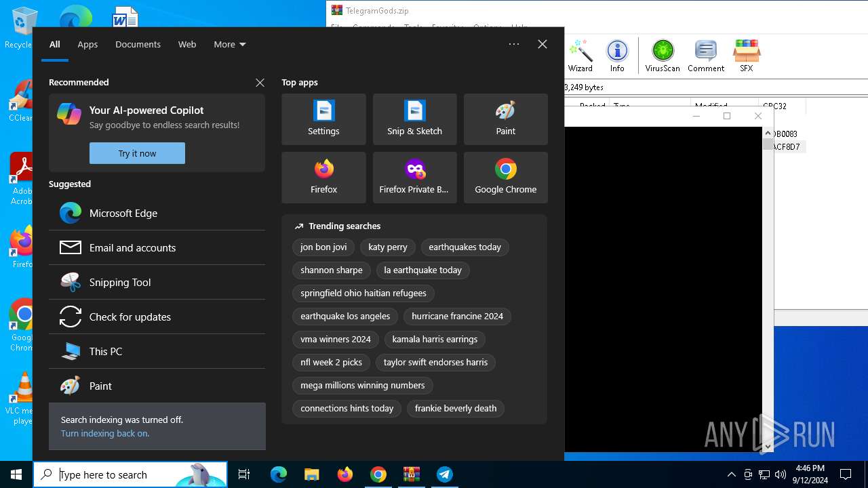The image size is (868, 488).
Task: Select connections hints today search
Action: pyautogui.click(x=347, y=409)
